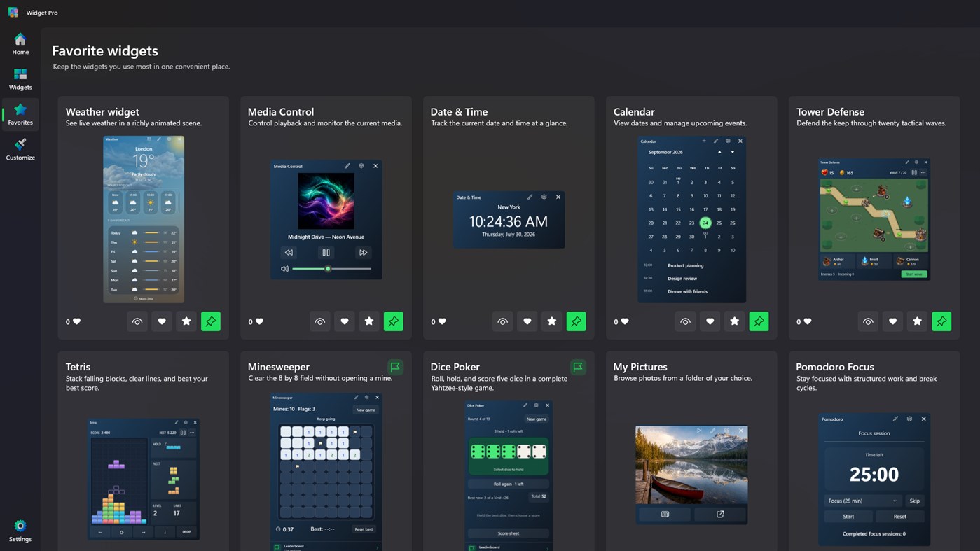Click the My Pictures lake photo thumbnail
The width and height of the screenshot is (980, 551).
(691, 465)
